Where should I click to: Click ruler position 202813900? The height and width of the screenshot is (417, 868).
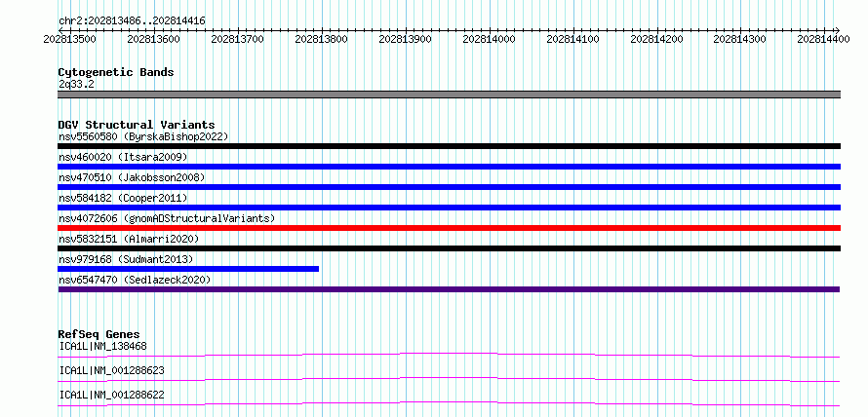[x=405, y=39]
